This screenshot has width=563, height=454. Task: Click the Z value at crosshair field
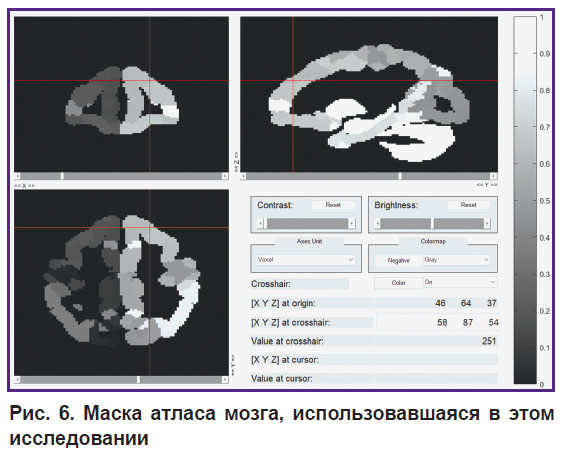(x=493, y=323)
